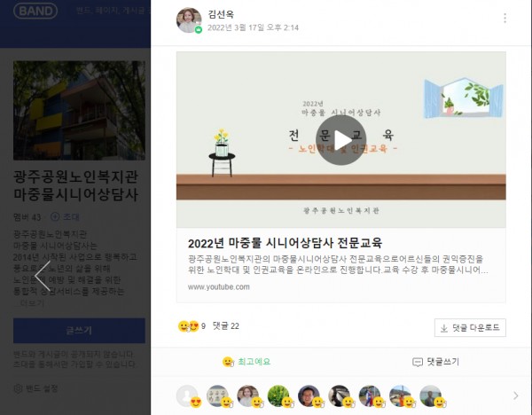532x415 pixels.
Task: Open the 2022년 마중물 시니어상담사 전문교육 title
Action: pos(285,243)
